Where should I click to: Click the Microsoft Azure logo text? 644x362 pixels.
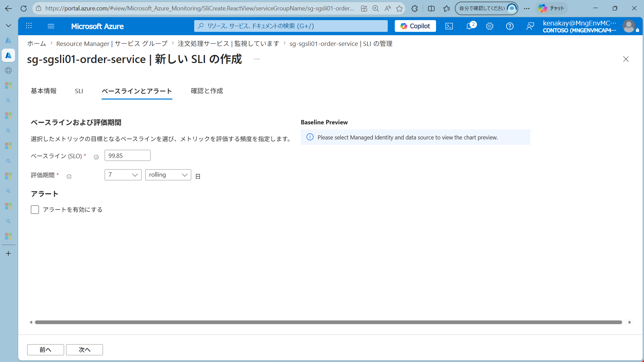tap(97, 26)
